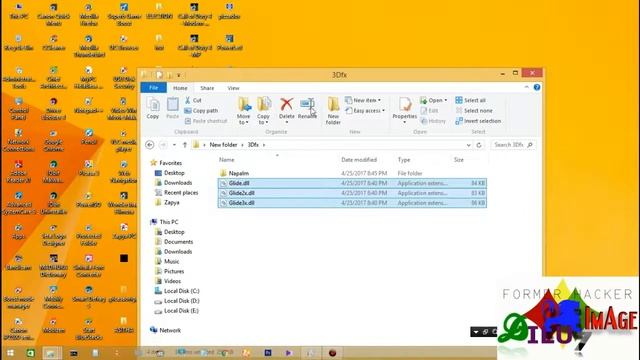Click History in the Open group
640x360 pixels.
[433, 121]
